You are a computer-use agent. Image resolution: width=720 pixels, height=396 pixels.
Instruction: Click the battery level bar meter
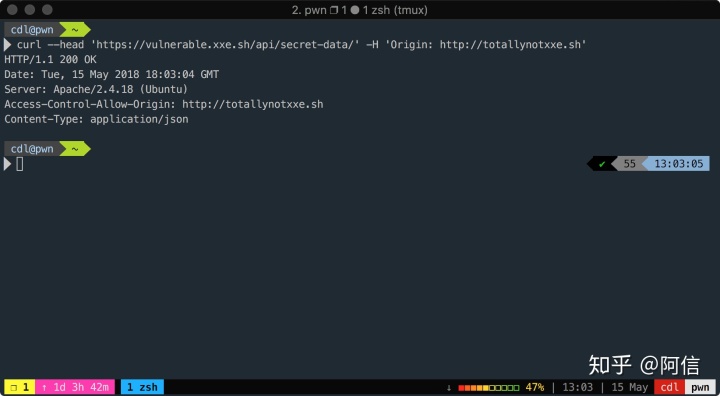pos(489,388)
